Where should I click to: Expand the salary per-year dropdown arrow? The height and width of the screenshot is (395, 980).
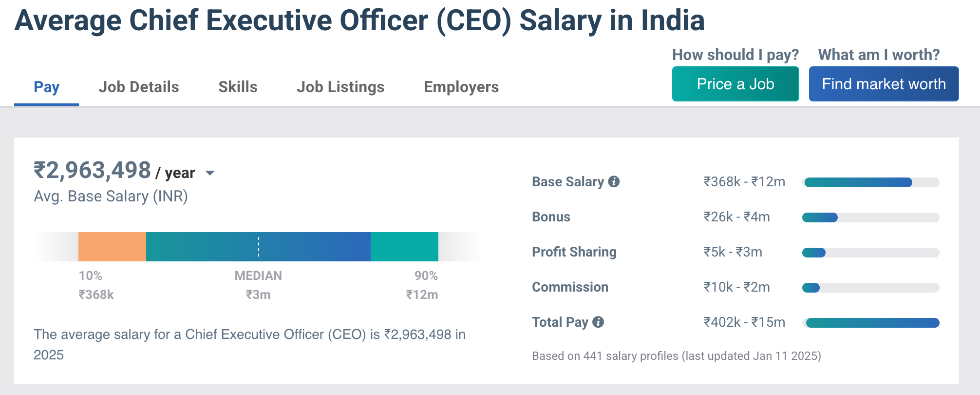tap(210, 173)
